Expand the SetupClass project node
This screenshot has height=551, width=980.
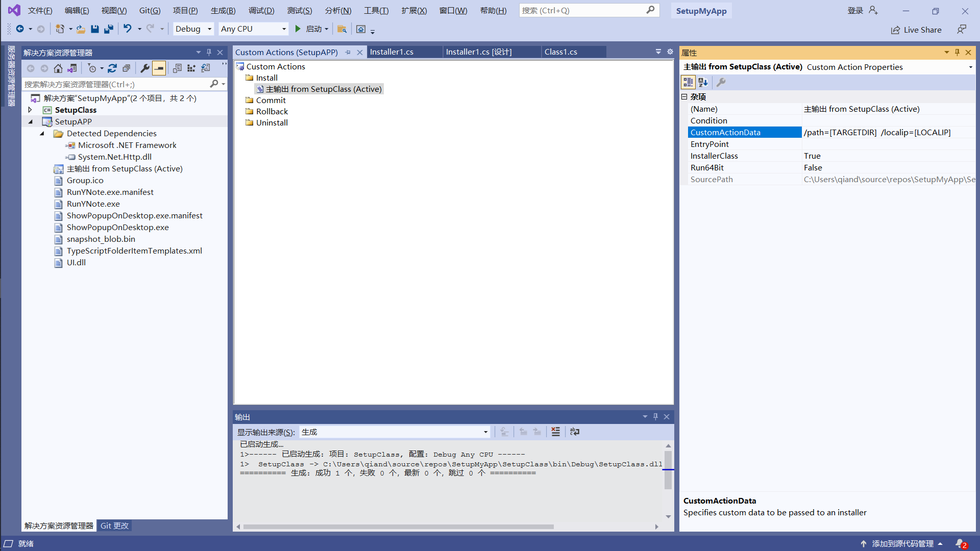30,110
